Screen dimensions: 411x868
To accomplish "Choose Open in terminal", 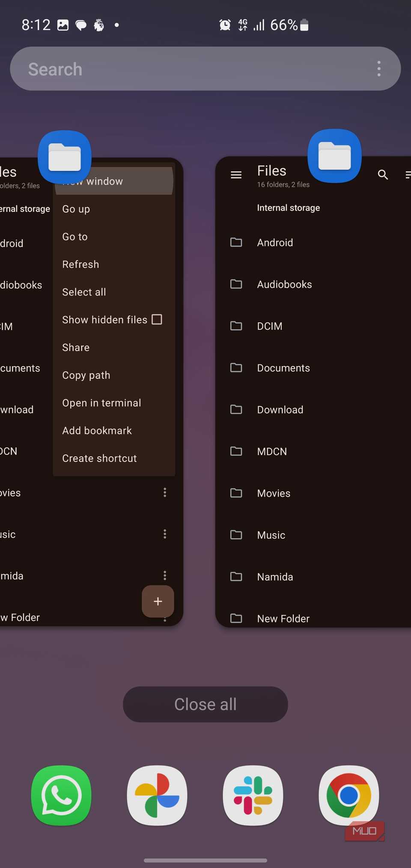I will 114,403.
